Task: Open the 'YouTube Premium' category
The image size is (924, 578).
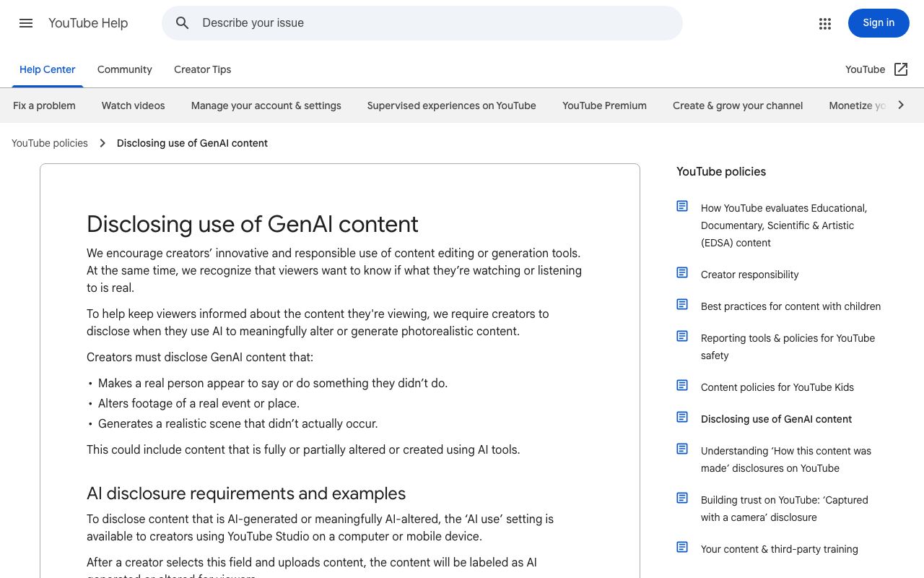Action: tap(604, 105)
